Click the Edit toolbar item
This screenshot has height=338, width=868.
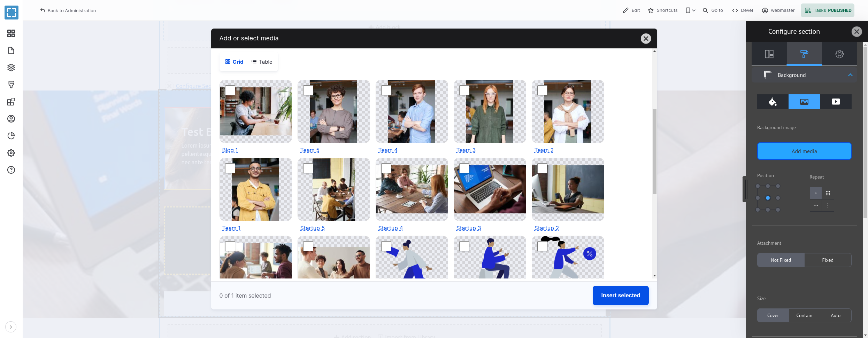tap(631, 10)
